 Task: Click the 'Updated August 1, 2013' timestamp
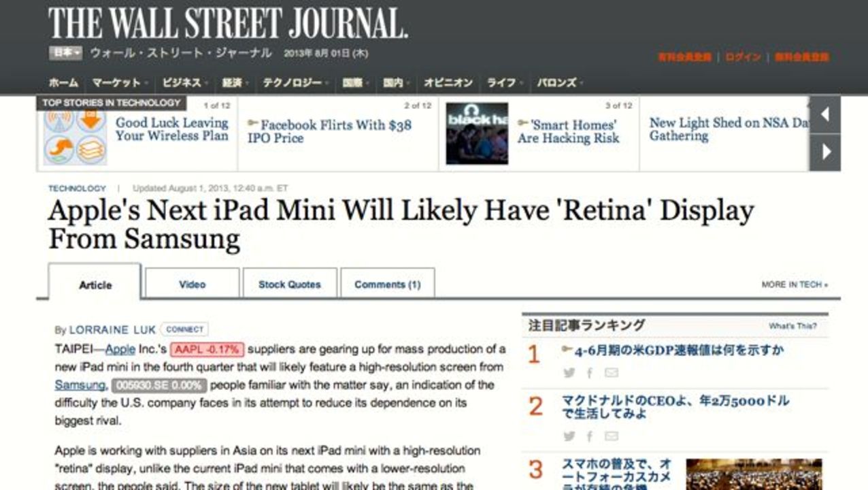tap(210, 189)
